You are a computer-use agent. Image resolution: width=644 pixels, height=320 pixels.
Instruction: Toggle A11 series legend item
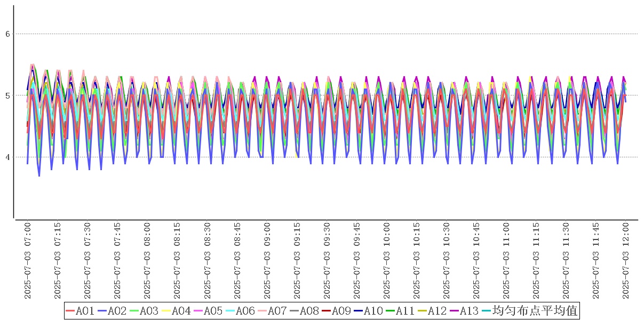point(400,311)
